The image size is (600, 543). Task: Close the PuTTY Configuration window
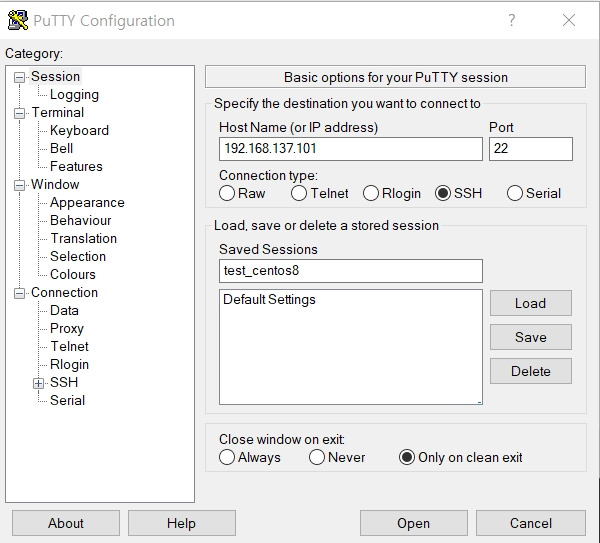tap(569, 20)
